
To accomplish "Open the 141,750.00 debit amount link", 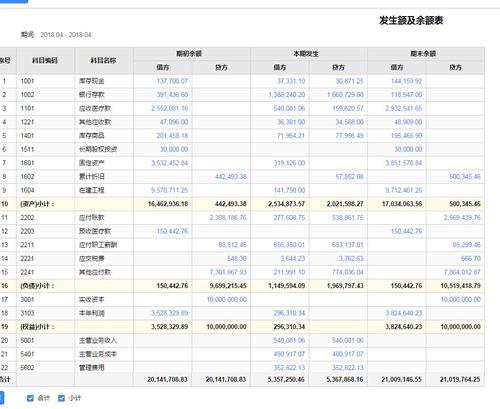I will click(289, 190).
